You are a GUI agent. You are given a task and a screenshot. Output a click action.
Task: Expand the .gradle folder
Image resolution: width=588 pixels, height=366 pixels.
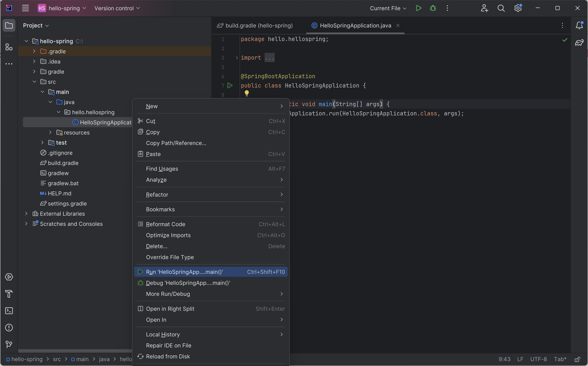(x=34, y=51)
